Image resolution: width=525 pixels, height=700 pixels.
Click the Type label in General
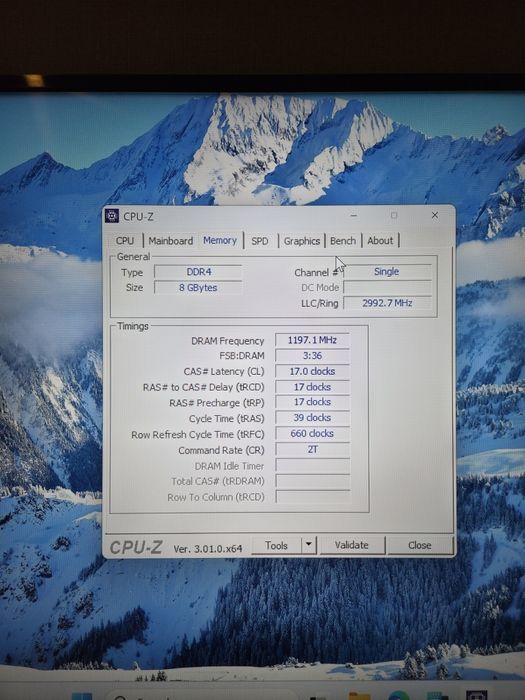pos(132,272)
